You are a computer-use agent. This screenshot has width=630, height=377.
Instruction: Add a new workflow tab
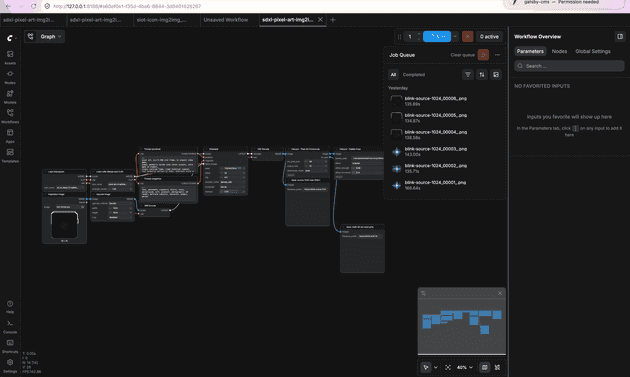tap(332, 20)
